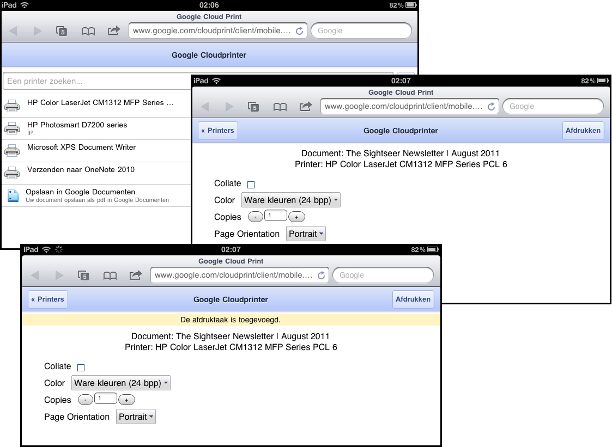Open Color dropdown in bottom window
The height and width of the screenshot is (447, 612).
[x=121, y=383]
